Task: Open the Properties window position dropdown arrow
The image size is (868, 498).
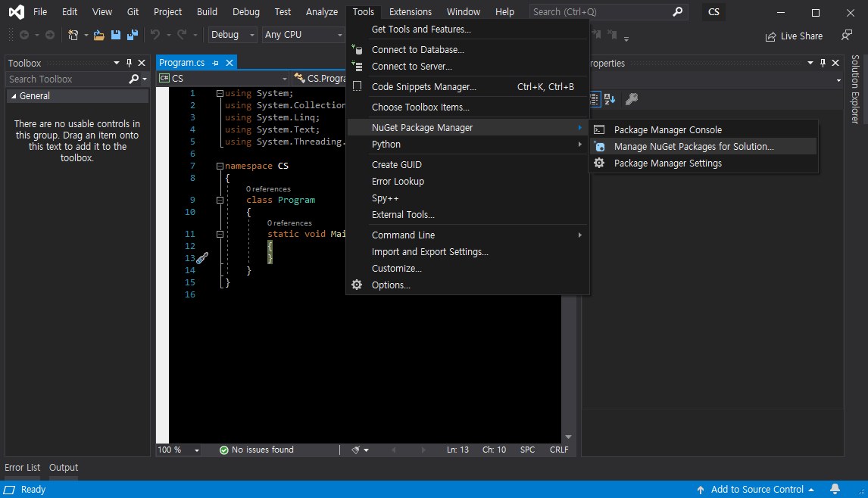Action: pos(810,63)
